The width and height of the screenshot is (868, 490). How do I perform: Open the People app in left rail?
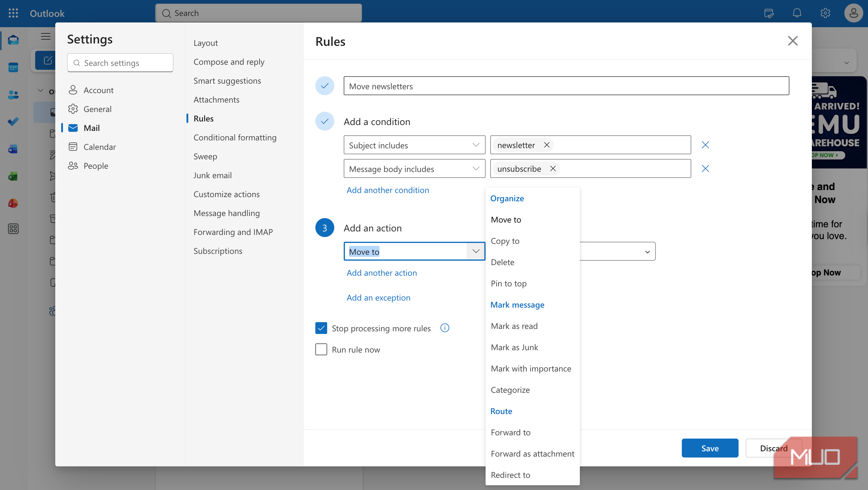tap(13, 94)
